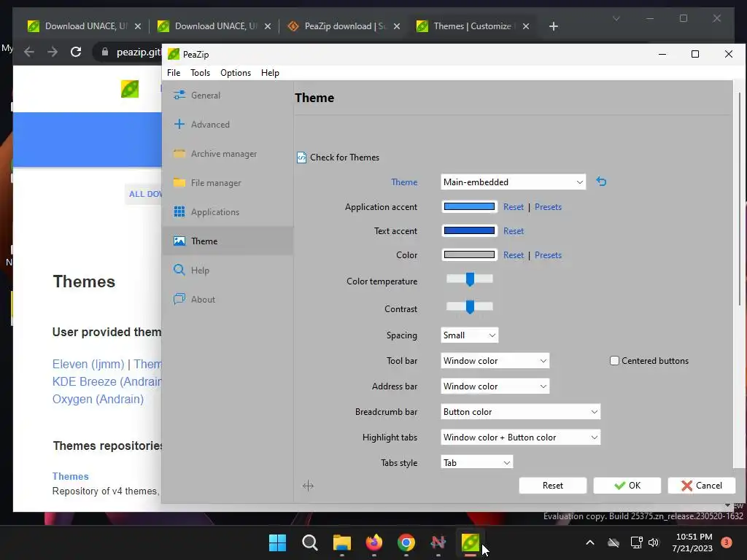Open File manager folder icon

pos(179,183)
